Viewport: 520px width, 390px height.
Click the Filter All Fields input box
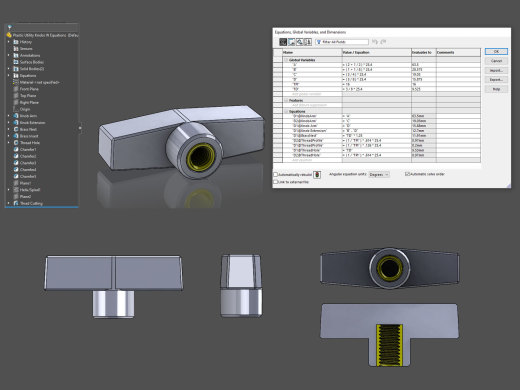(x=342, y=42)
